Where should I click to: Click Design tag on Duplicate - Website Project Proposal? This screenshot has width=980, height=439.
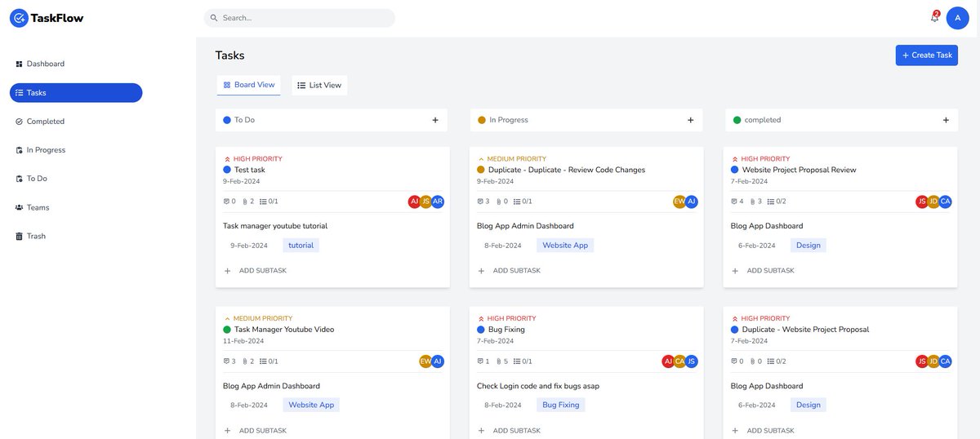pyautogui.click(x=808, y=405)
